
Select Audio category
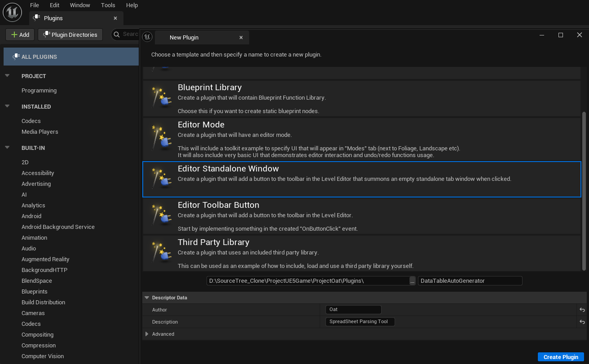click(29, 248)
